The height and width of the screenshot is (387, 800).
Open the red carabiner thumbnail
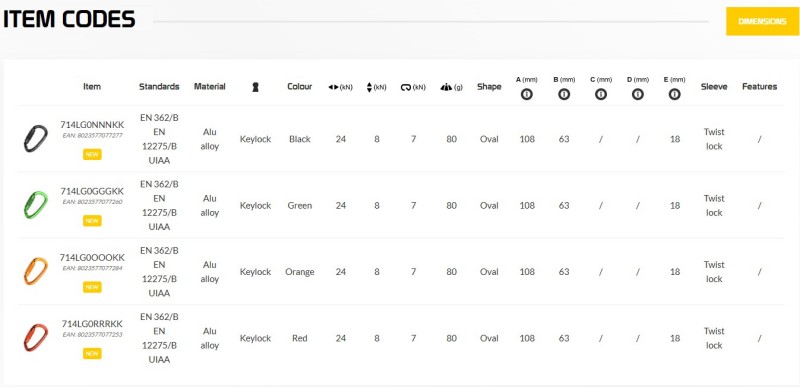(35, 337)
